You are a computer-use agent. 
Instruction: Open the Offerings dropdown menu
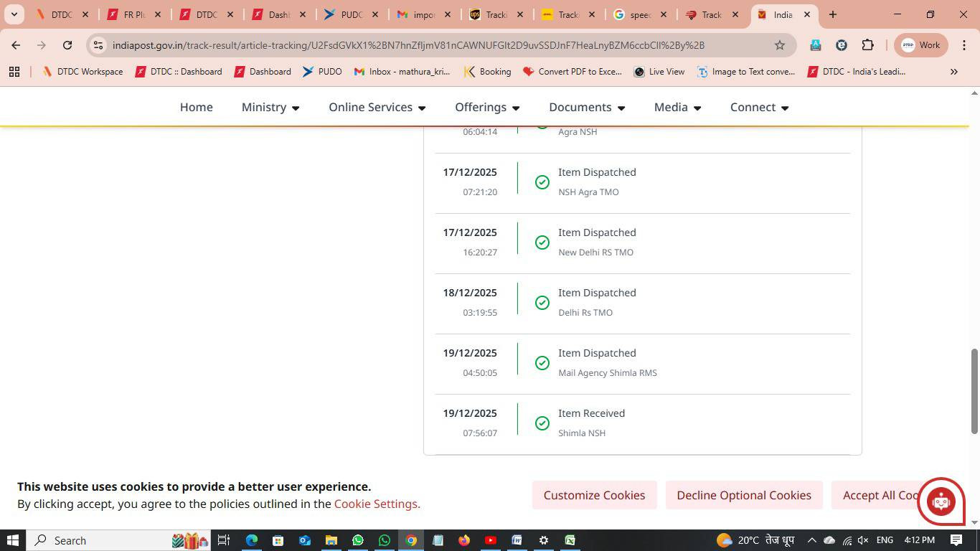pyautogui.click(x=486, y=107)
